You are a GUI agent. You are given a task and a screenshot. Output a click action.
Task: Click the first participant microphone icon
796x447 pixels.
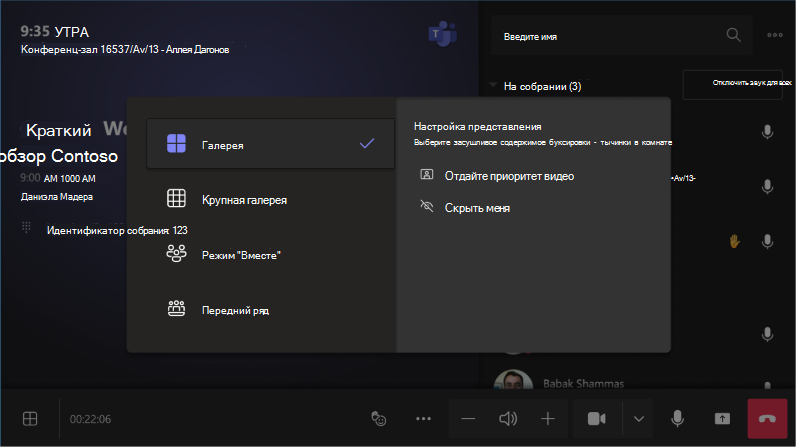coord(768,132)
